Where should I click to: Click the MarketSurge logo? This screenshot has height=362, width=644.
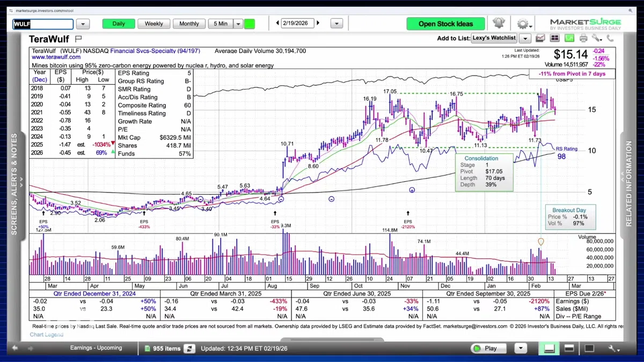pyautogui.click(x=586, y=24)
